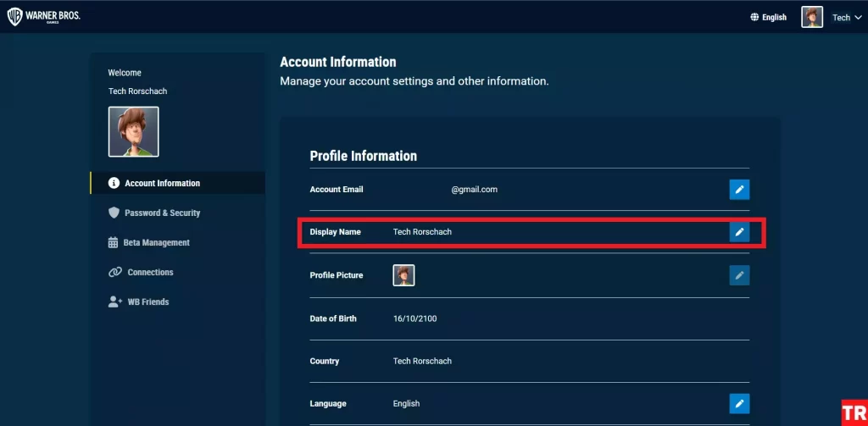Click the Display Name label
This screenshot has height=426, width=868.
335,232
